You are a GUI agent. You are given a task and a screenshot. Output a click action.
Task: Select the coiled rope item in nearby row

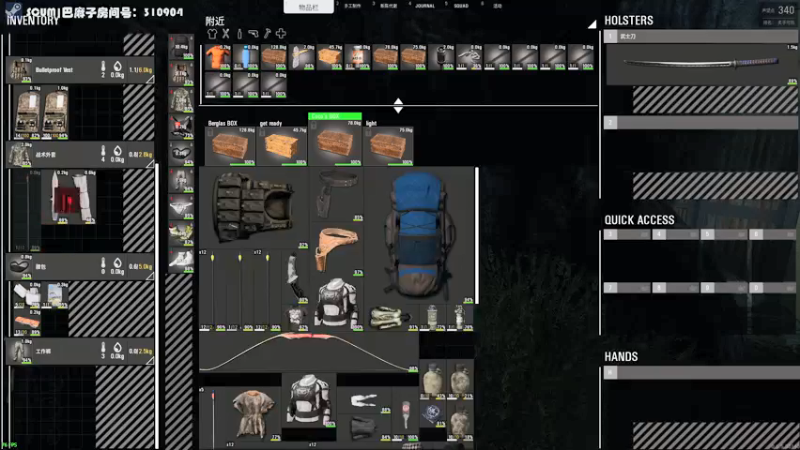click(x=469, y=57)
